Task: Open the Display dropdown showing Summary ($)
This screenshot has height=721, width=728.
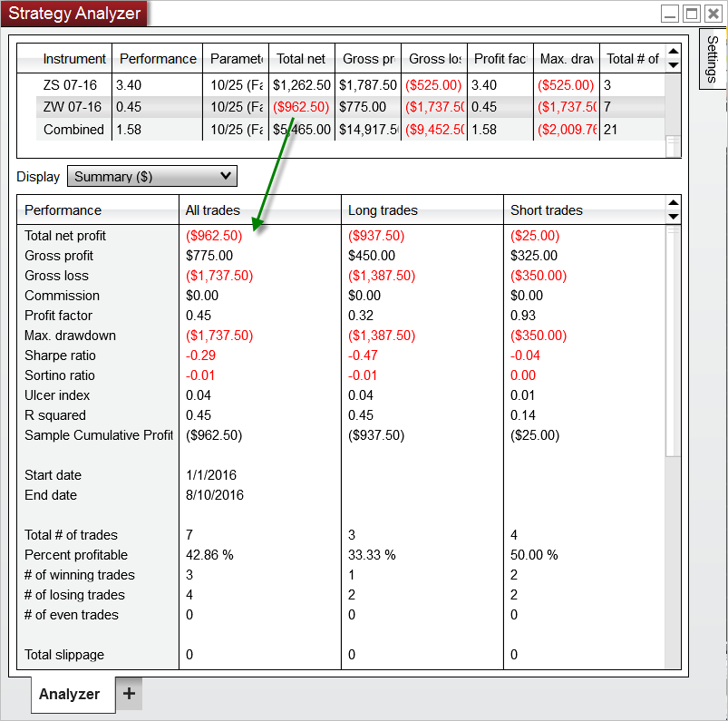Action: pyautogui.click(x=151, y=176)
